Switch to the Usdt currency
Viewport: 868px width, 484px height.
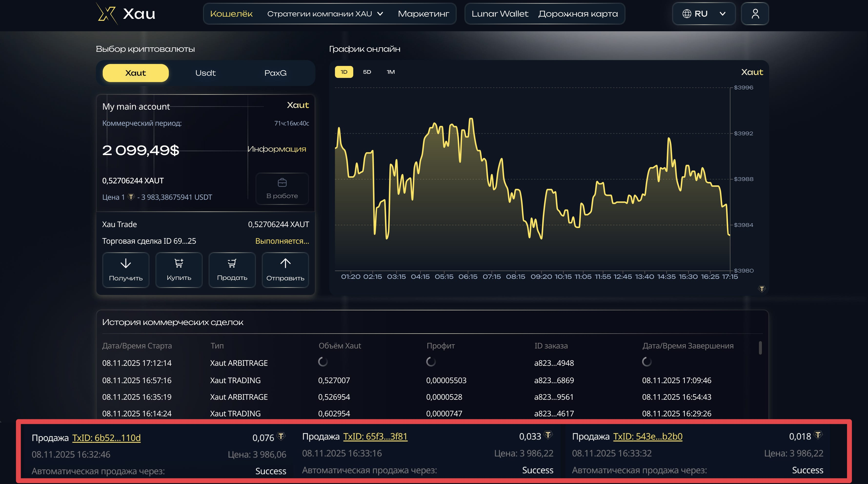pyautogui.click(x=205, y=73)
